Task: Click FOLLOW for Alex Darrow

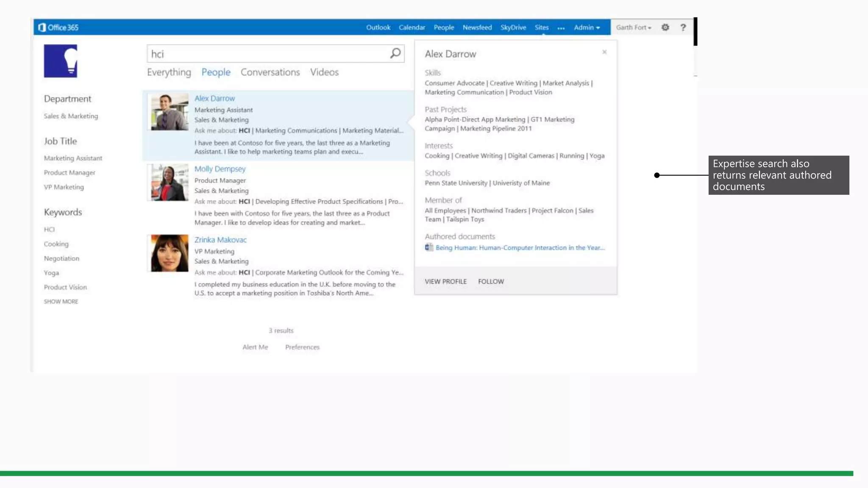Action: point(491,282)
